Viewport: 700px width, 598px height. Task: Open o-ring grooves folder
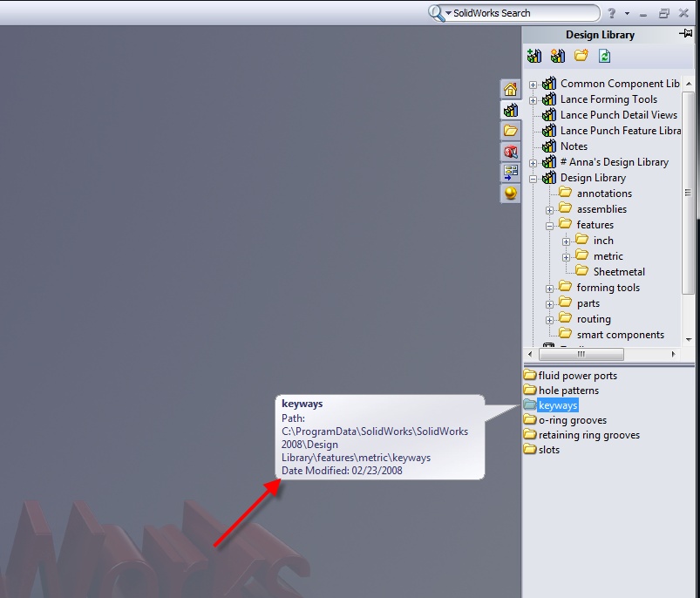pyautogui.click(x=573, y=420)
